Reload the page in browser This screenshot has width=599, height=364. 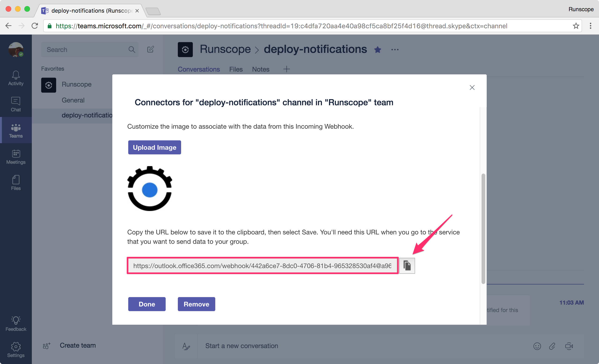click(x=35, y=26)
